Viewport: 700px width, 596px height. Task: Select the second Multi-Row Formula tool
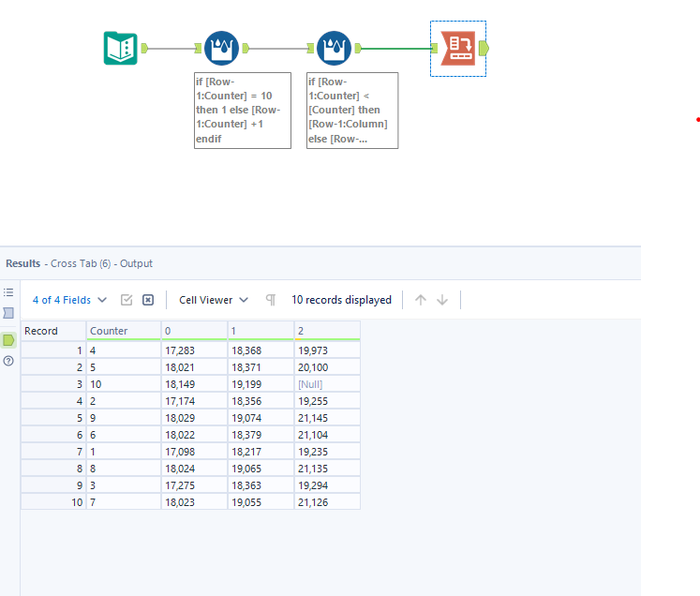coord(334,48)
